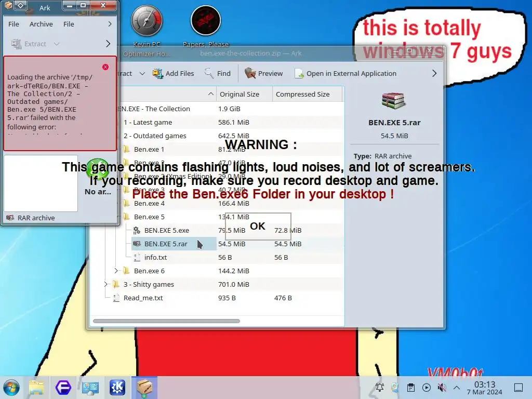
Task: Click the large RAR books icon in info panel
Action: 394,101
